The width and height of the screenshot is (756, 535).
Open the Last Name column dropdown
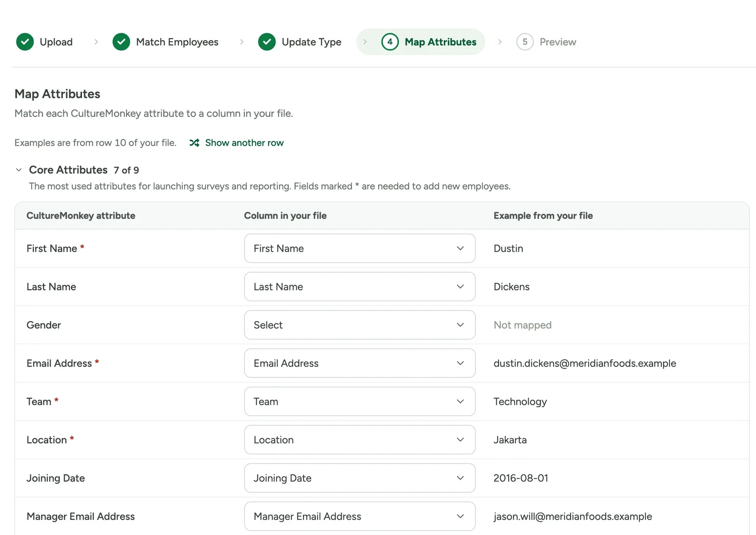click(x=360, y=287)
